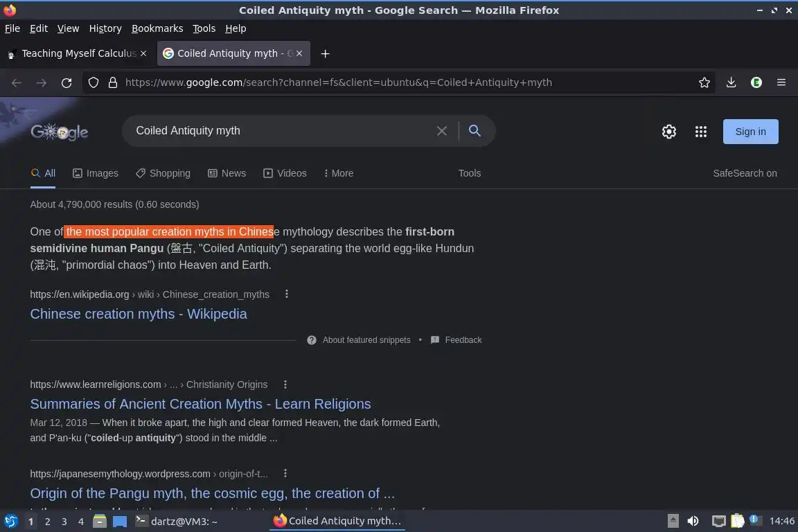Click the network tray icon

718,521
